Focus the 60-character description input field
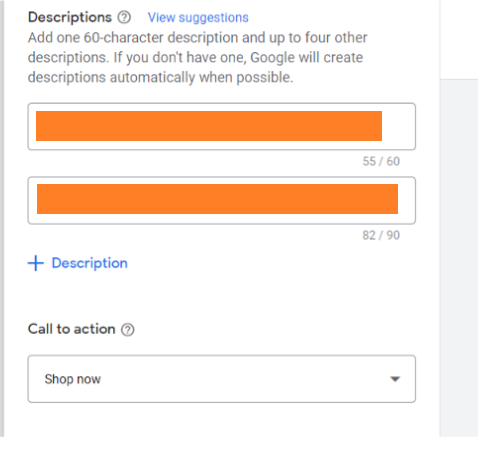Viewport: 481px width, 452px height. (x=222, y=126)
